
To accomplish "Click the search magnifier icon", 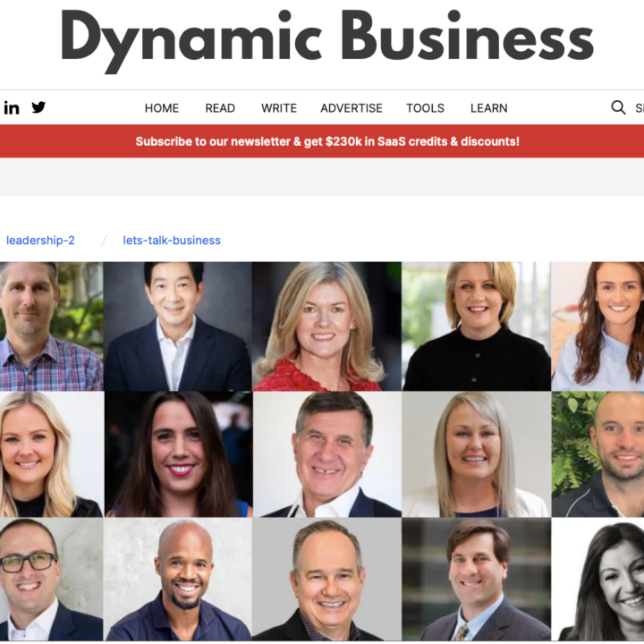I will pos(618,107).
